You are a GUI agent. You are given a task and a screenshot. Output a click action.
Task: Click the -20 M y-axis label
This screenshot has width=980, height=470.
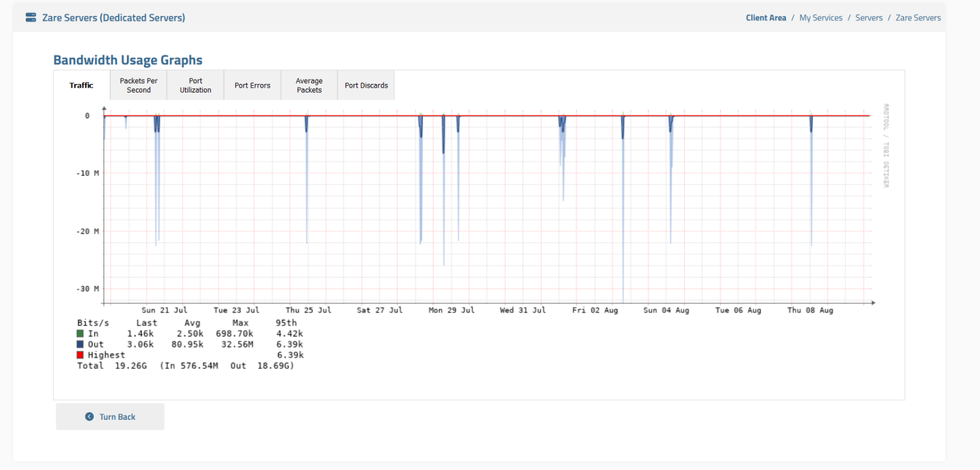click(x=88, y=231)
